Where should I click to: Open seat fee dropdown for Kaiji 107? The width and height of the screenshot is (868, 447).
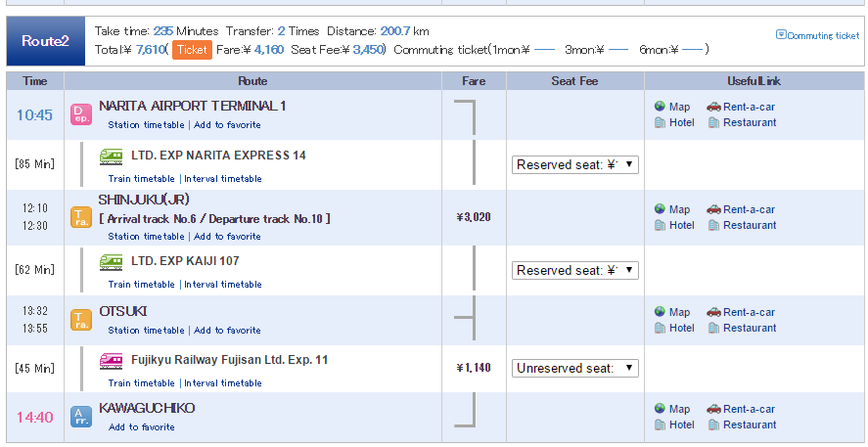[x=574, y=271]
